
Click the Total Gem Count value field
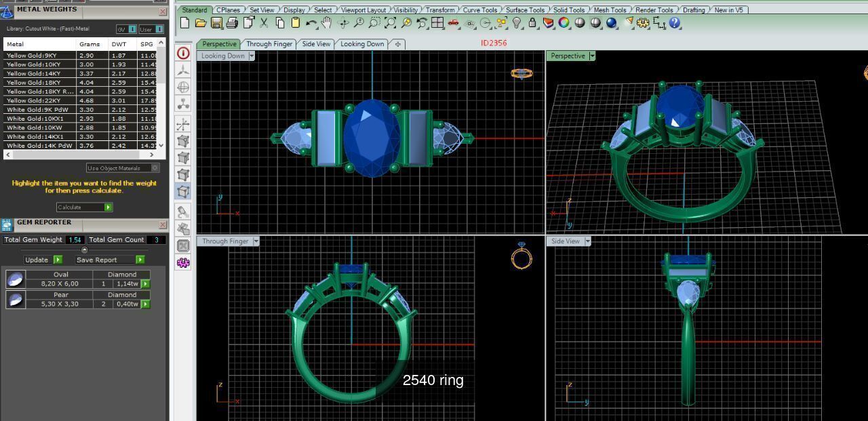pyautogui.click(x=157, y=240)
